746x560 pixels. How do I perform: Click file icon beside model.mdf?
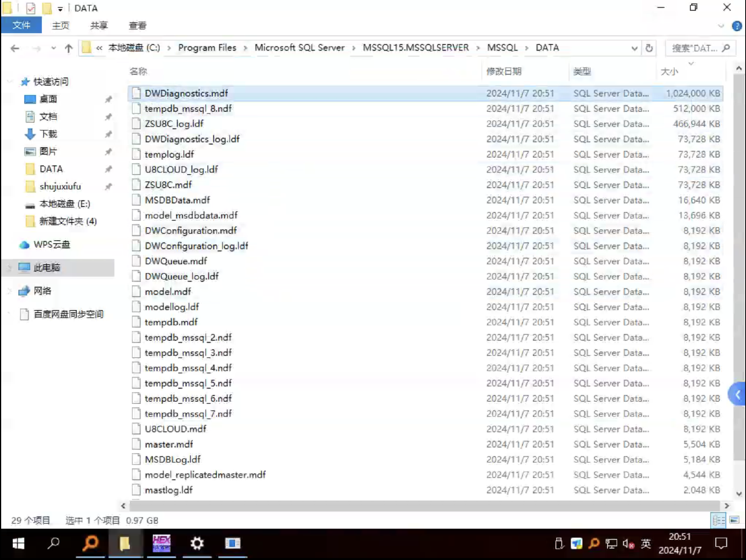[136, 291]
